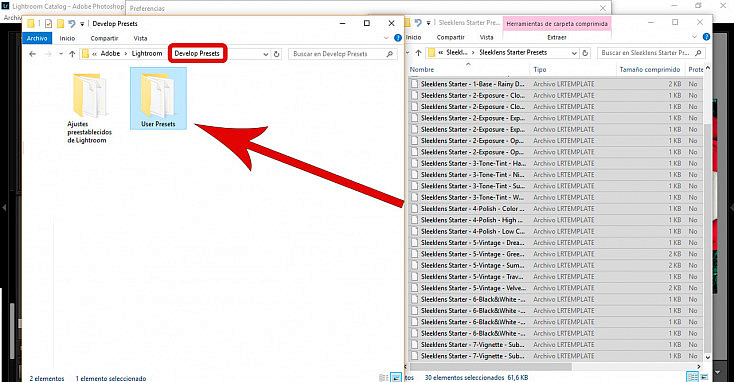Refresh the Sleeklens Starter Presets folder
The width and height of the screenshot is (734, 382).
(585, 53)
